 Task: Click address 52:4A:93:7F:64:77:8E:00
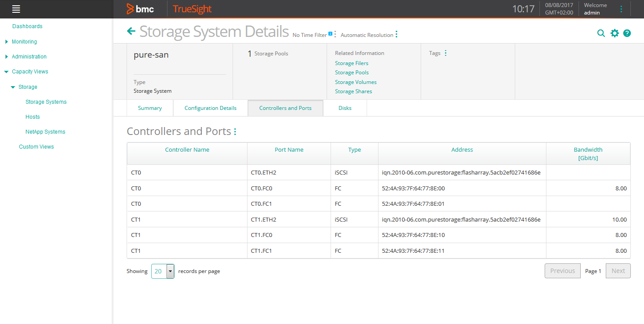click(413, 188)
